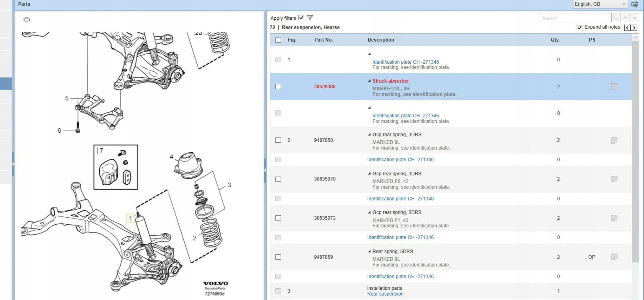
Task: Click the back arrow above the diagram
Action: 27,20
